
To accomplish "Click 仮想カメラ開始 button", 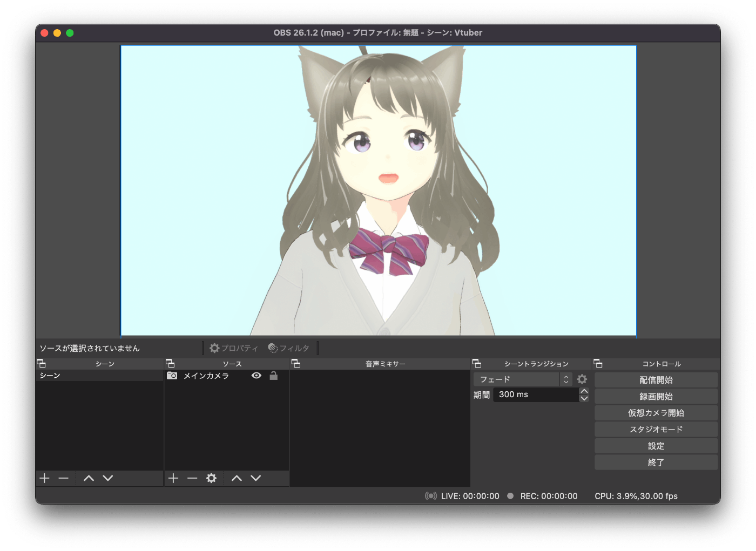I will (x=656, y=413).
